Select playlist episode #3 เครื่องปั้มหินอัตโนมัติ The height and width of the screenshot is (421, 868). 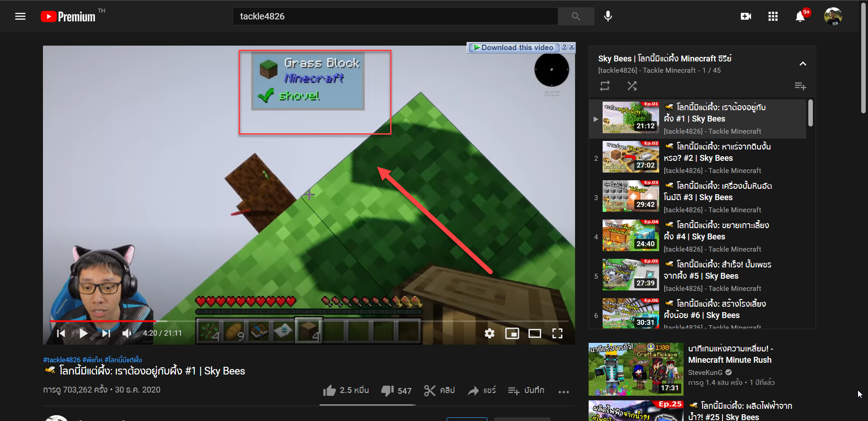point(697,197)
